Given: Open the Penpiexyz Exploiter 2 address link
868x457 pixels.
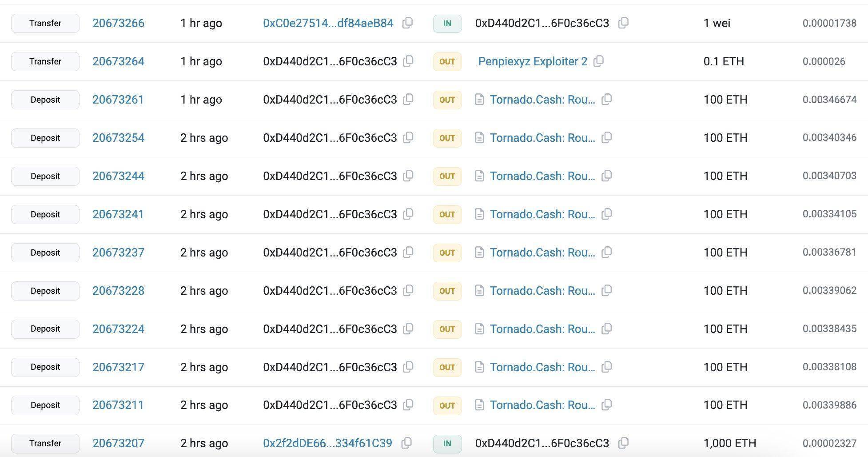Looking at the screenshot, I should [533, 61].
